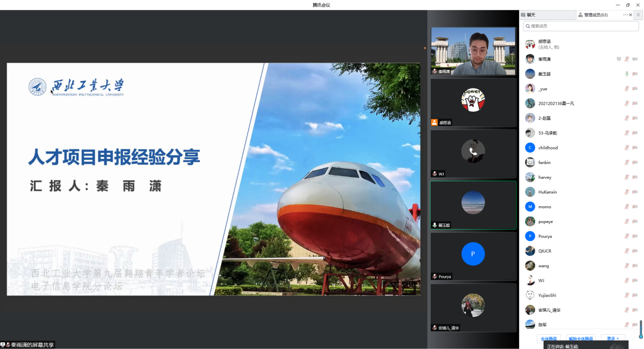Click the screen-share icon beside 秦雨潇
This screenshot has width=644, height=349.
[x=619, y=59]
